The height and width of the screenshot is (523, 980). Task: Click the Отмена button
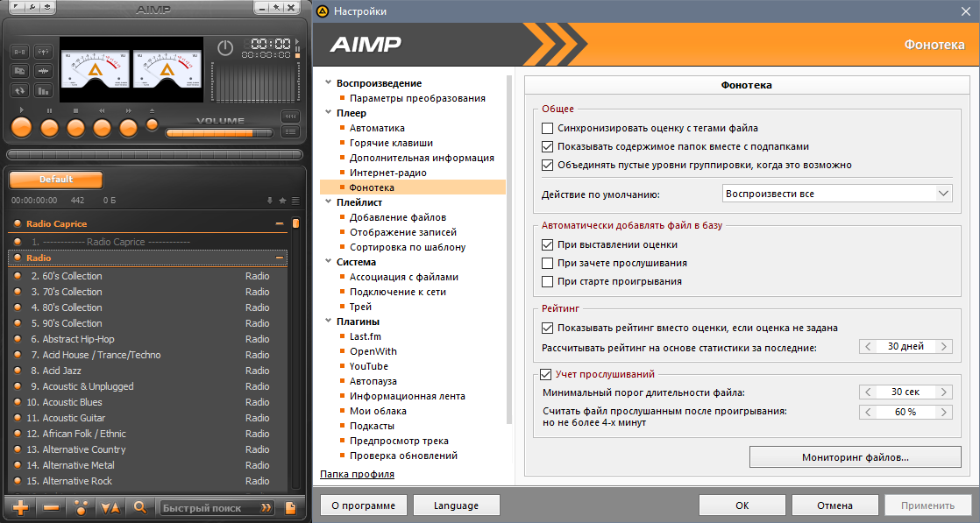pyautogui.click(x=834, y=505)
